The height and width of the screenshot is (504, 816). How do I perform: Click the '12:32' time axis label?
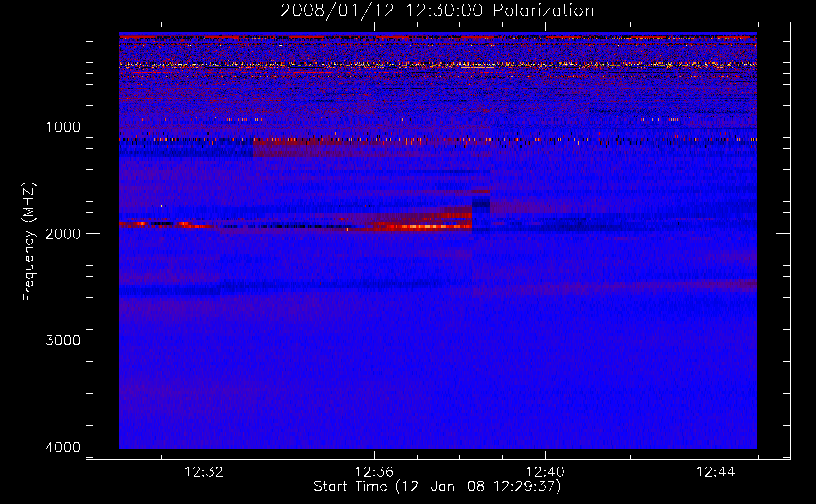[x=204, y=472]
